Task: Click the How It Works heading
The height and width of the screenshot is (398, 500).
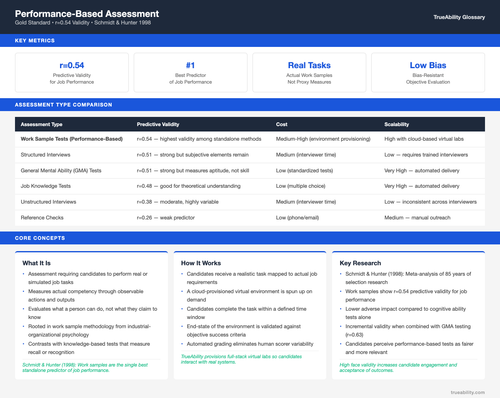Action: [x=201, y=263]
